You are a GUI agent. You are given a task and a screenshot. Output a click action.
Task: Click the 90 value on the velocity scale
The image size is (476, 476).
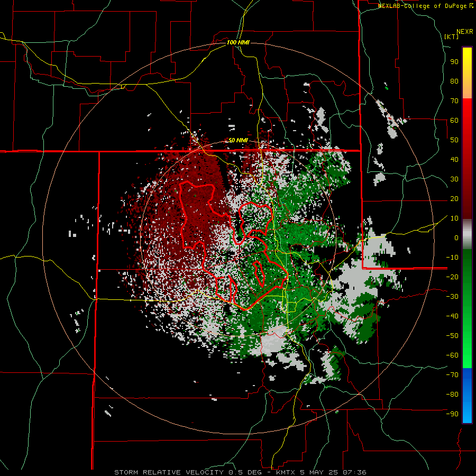pos(454,62)
